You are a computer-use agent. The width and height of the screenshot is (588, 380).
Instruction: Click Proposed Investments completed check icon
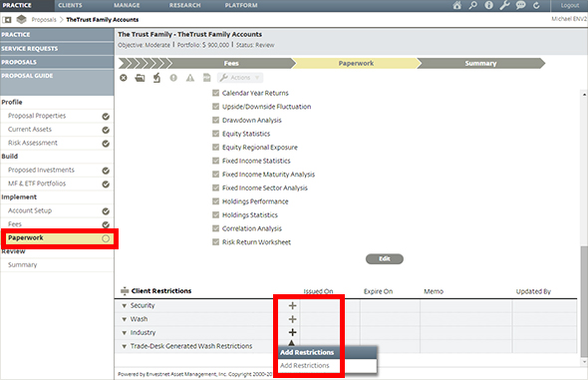click(106, 171)
